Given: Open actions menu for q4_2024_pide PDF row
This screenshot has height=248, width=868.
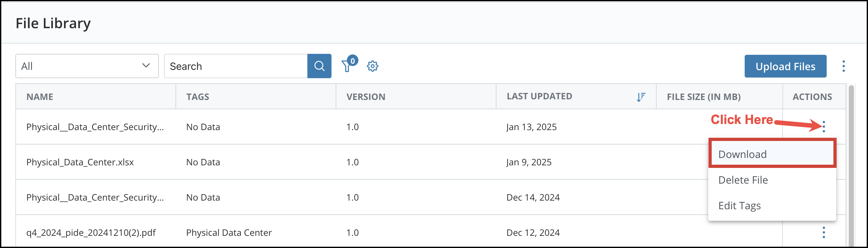Looking at the screenshot, I should [x=824, y=233].
